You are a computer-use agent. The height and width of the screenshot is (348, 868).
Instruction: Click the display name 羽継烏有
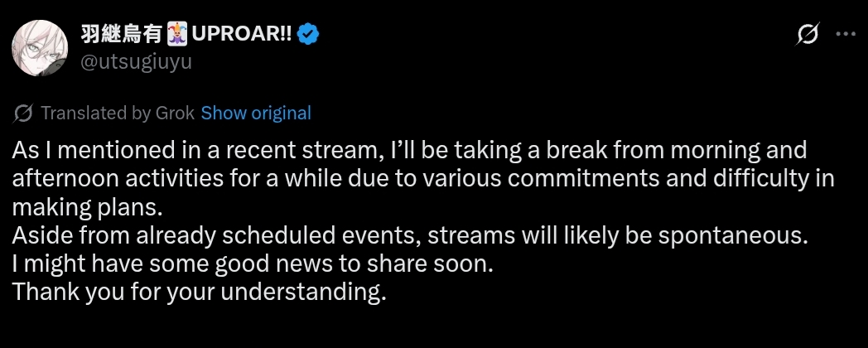[x=123, y=35]
